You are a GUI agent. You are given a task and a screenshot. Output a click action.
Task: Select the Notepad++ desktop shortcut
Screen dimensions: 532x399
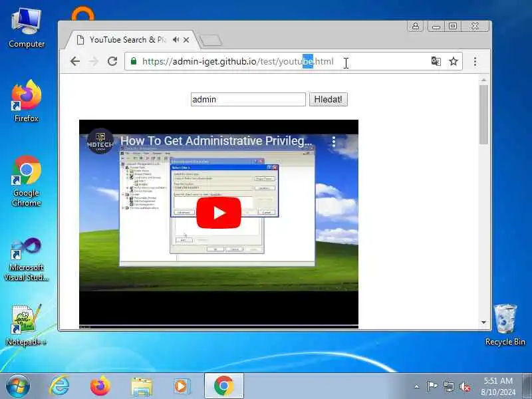[27, 325]
